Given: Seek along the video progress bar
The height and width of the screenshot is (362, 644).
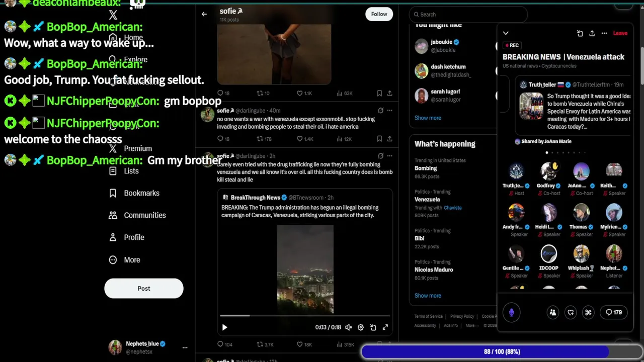Looking at the screenshot, I should pyautogui.click(x=305, y=316).
